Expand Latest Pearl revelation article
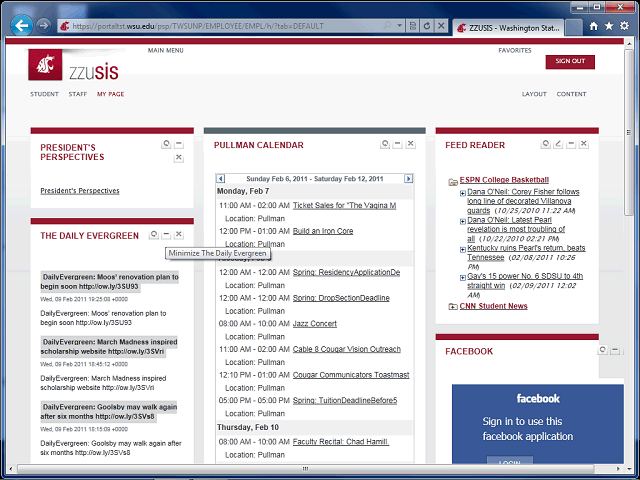 (x=462, y=221)
